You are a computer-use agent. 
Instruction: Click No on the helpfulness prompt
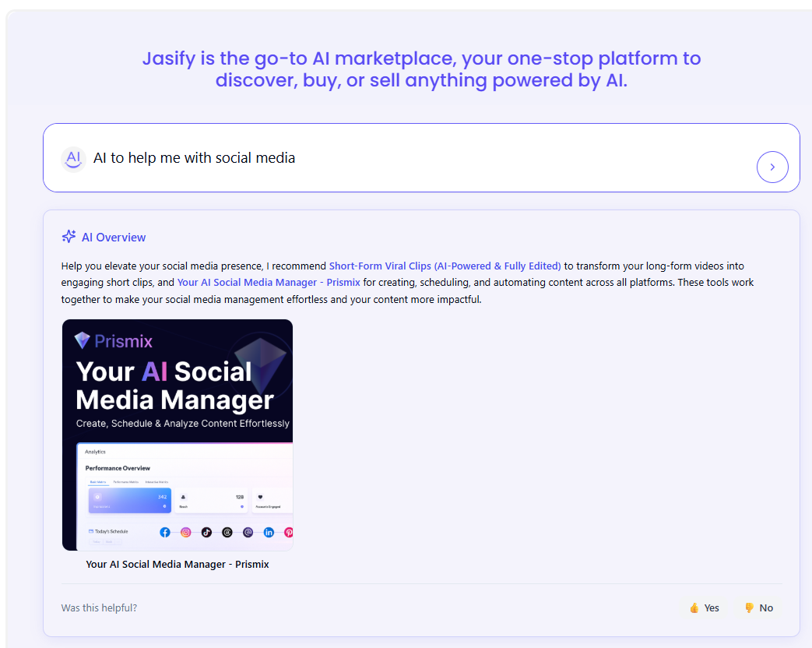(758, 607)
